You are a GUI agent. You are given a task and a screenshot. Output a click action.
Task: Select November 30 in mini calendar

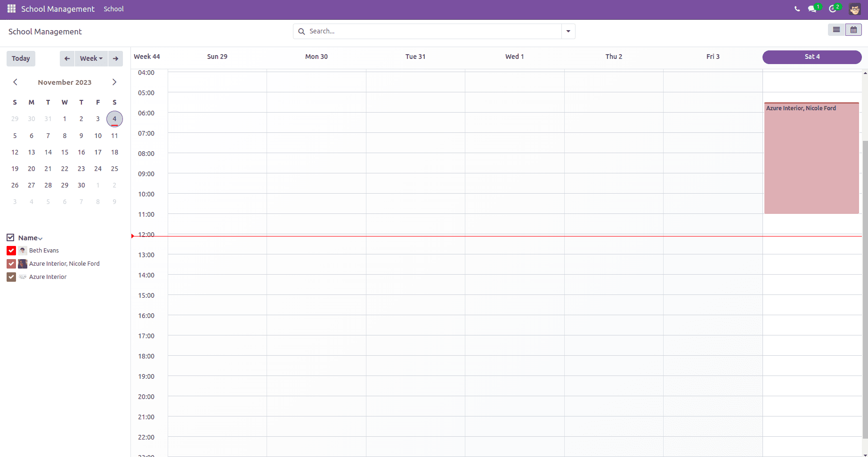(81, 185)
